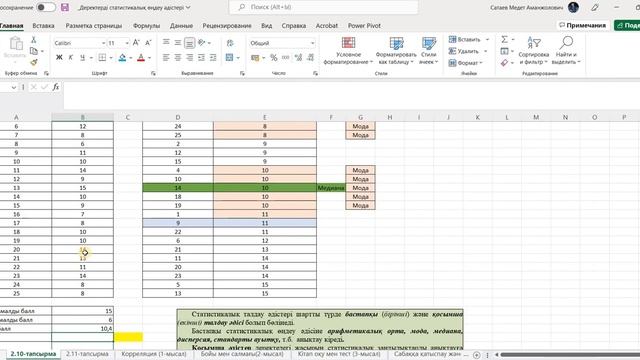Click the Increase decimal icon
Viewport: 640px width, 360px height.
click(x=298, y=58)
